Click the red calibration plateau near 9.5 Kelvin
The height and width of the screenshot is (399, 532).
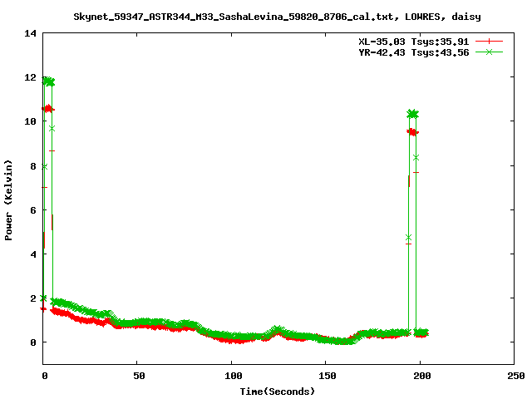(412, 132)
